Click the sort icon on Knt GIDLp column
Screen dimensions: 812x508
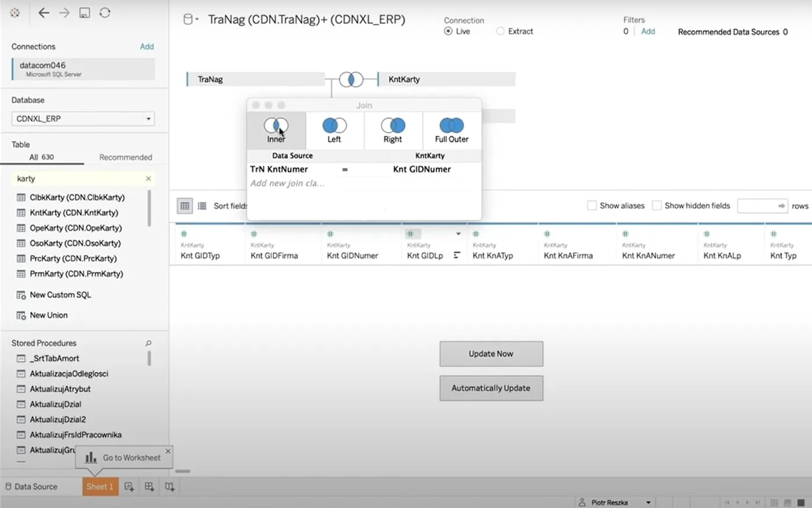457,255
